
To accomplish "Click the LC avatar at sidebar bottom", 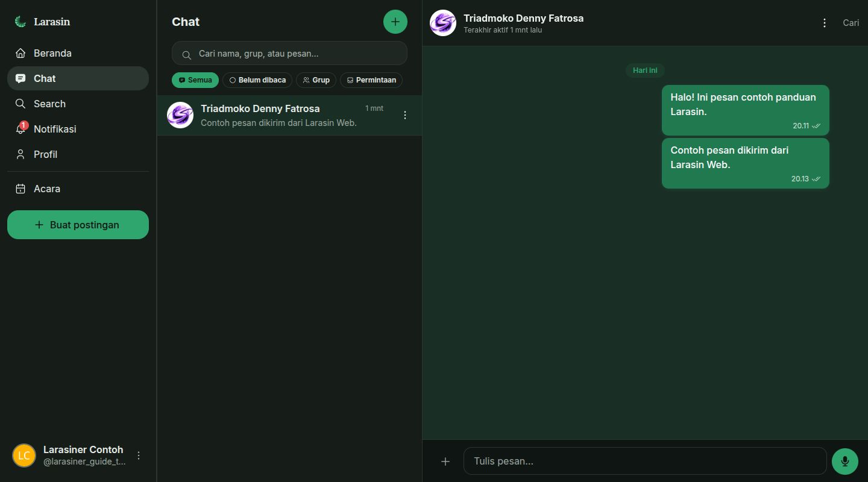I will [x=24, y=455].
